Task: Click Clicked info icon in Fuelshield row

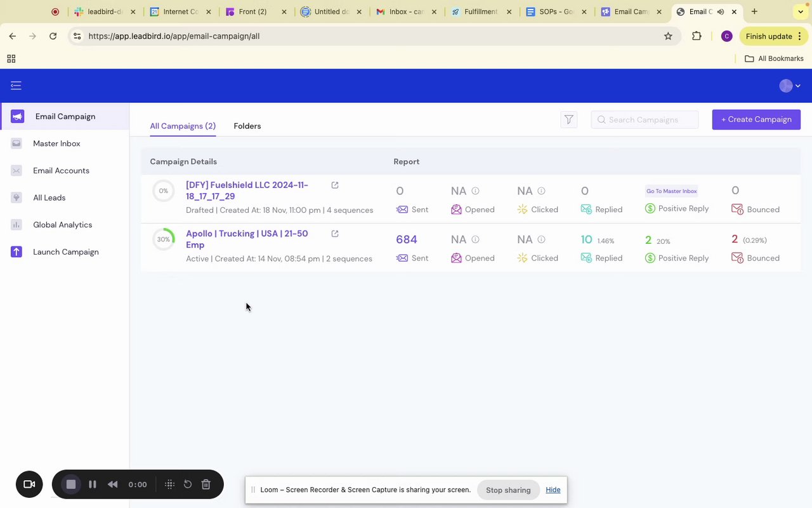Action: (x=541, y=190)
